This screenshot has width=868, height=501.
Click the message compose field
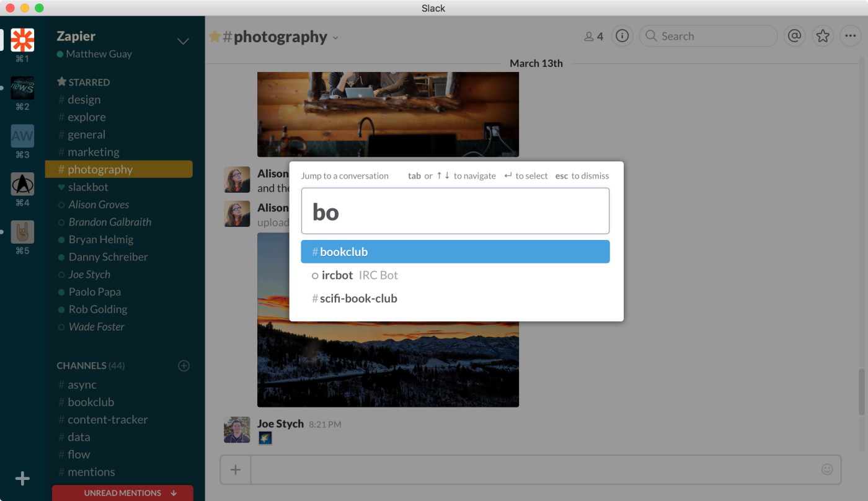[546, 469]
